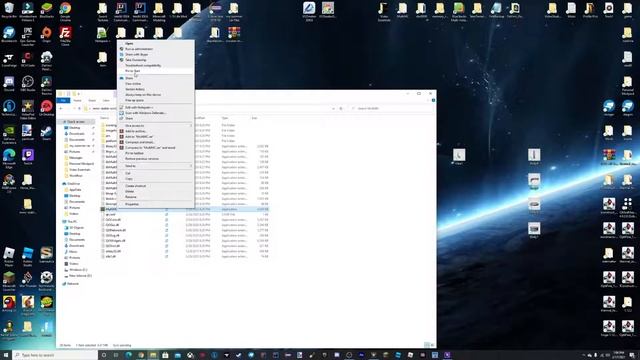The height and width of the screenshot is (360, 640).
Task: Choose Pin to taskbar
Action: coord(155,153)
